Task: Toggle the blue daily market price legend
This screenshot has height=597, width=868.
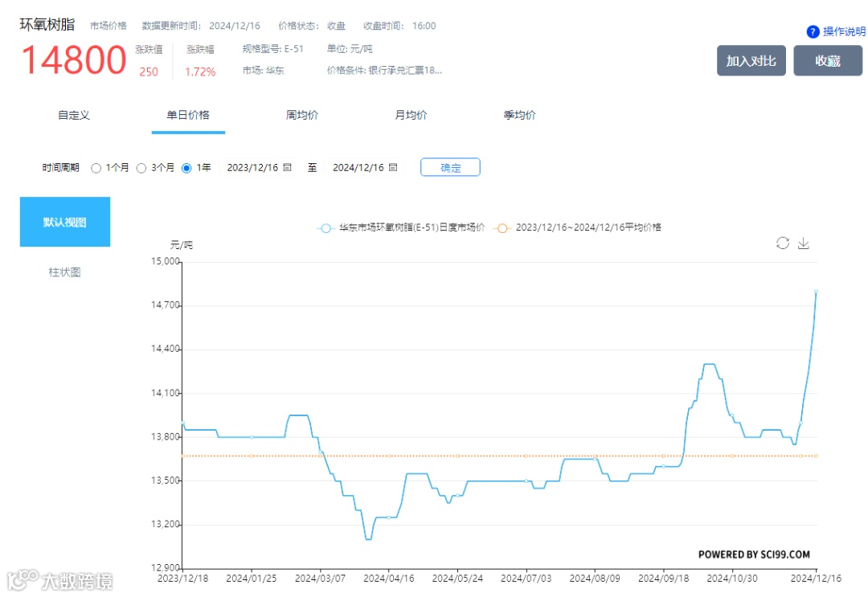Action: pos(400,227)
